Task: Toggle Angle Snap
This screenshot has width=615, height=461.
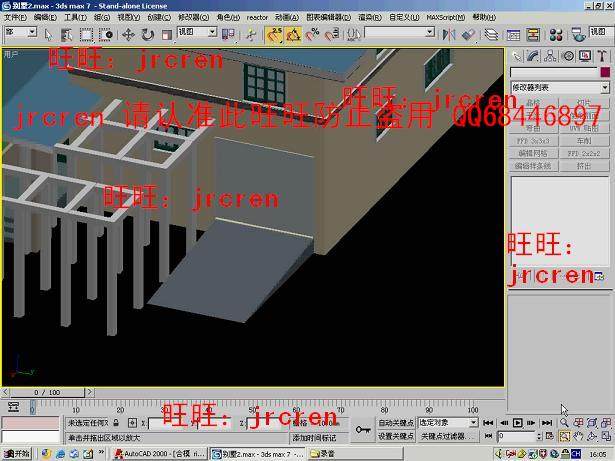Action: (x=293, y=35)
